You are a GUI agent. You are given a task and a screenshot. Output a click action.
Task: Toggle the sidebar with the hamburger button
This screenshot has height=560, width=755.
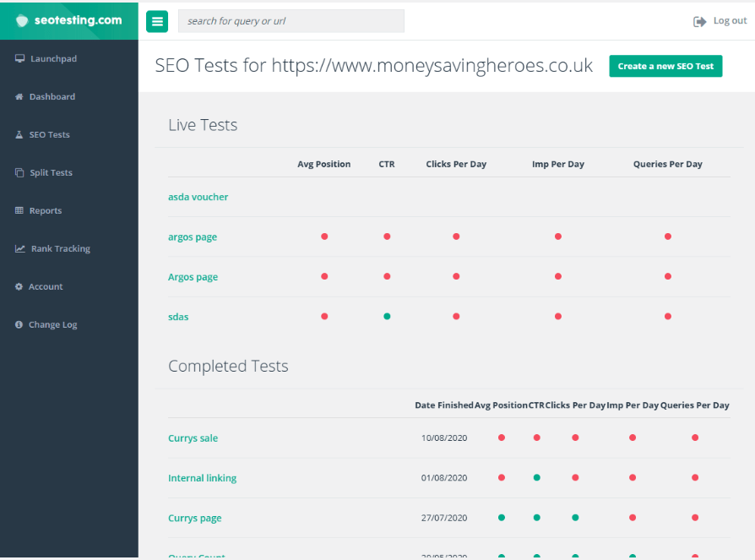point(157,21)
